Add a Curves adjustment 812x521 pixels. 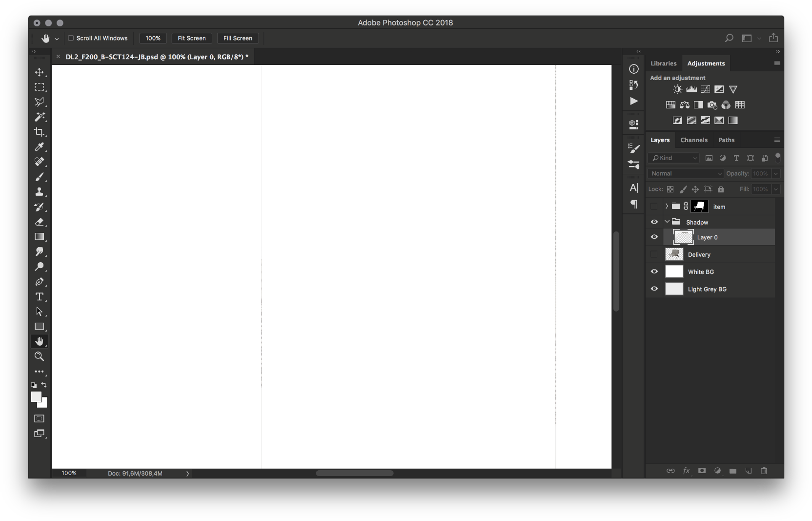pyautogui.click(x=706, y=89)
